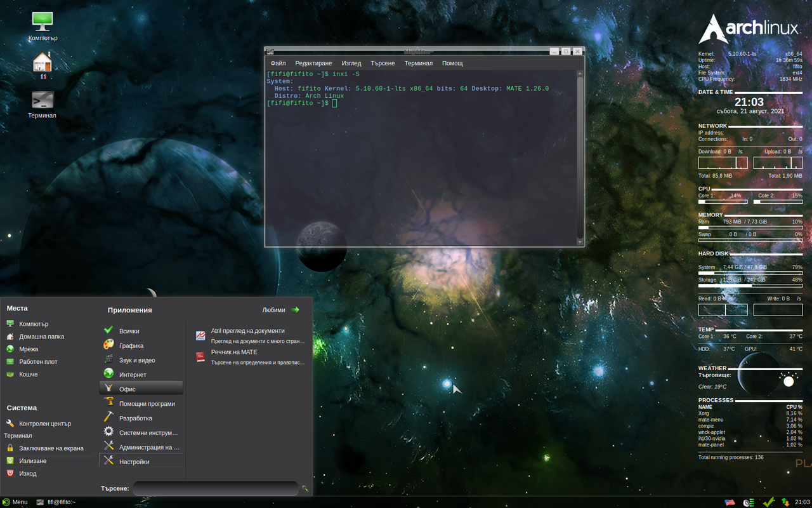The height and width of the screenshot is (508, 812).
Task: Launch the Терминал desktop icon
Action: 43,104
